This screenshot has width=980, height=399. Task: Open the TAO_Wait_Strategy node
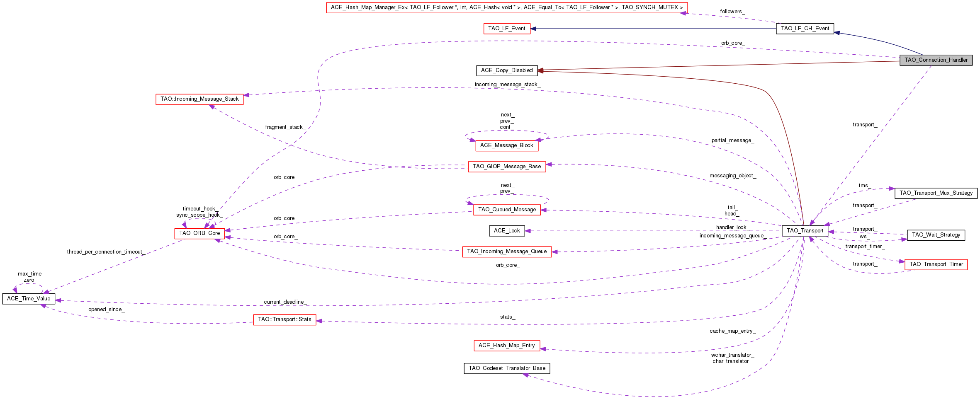[936, 235]
